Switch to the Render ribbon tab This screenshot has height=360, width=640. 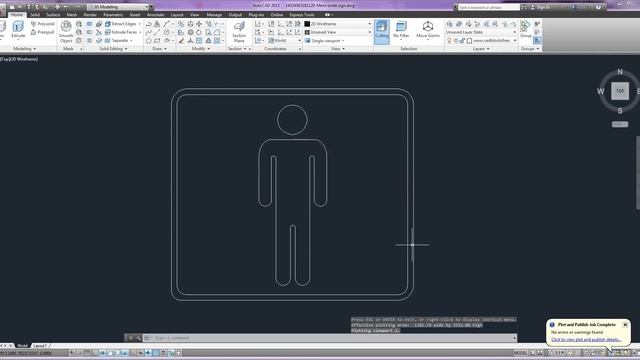coord(90,15)
